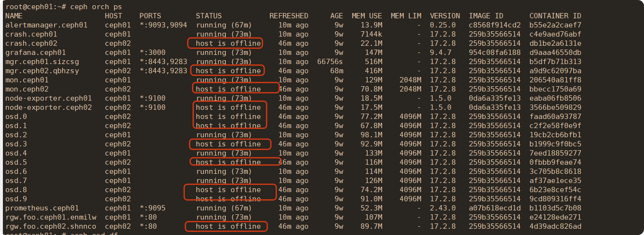Click container ID eaba06fb8506
Image resolution: width=644 pixels, height=235 pixels.
coord(555,98)
